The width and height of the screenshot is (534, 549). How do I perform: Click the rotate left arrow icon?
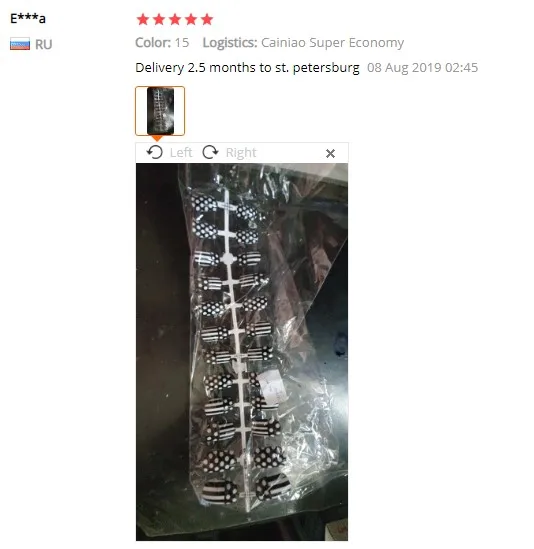coord(154,152)
